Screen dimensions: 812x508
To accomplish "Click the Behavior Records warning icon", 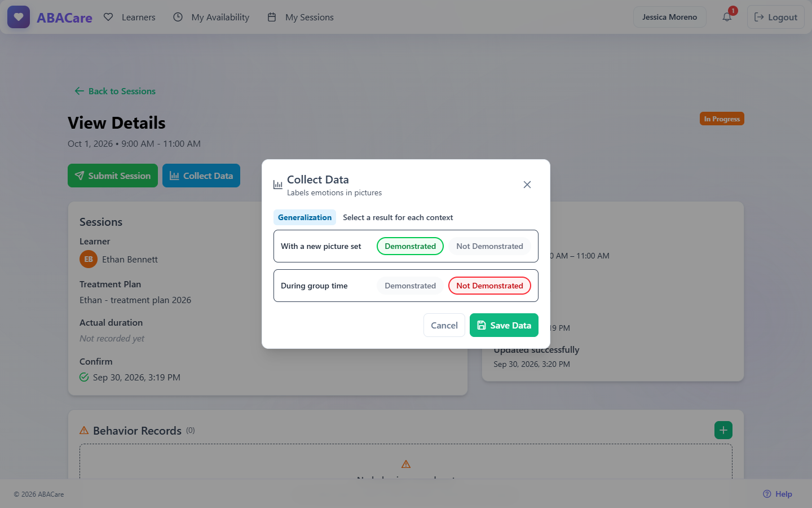I will (84, 430).
